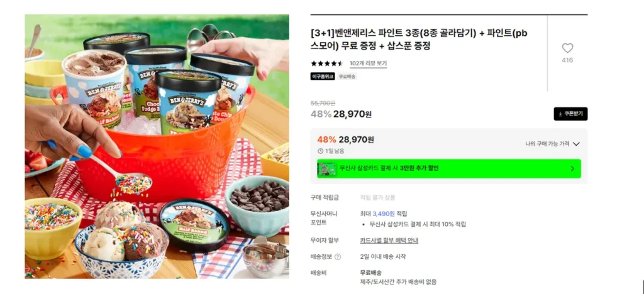
Task: Open the 102 reviews link
Action: tap(368, 63)
